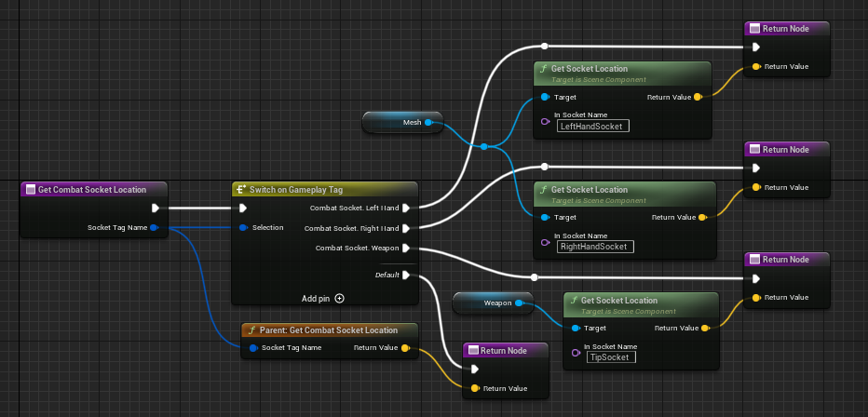Image resolution: width=868 pixels, height=417 pixels.
Task: Click Return Value pin on Parent function node
Action: 404,348
